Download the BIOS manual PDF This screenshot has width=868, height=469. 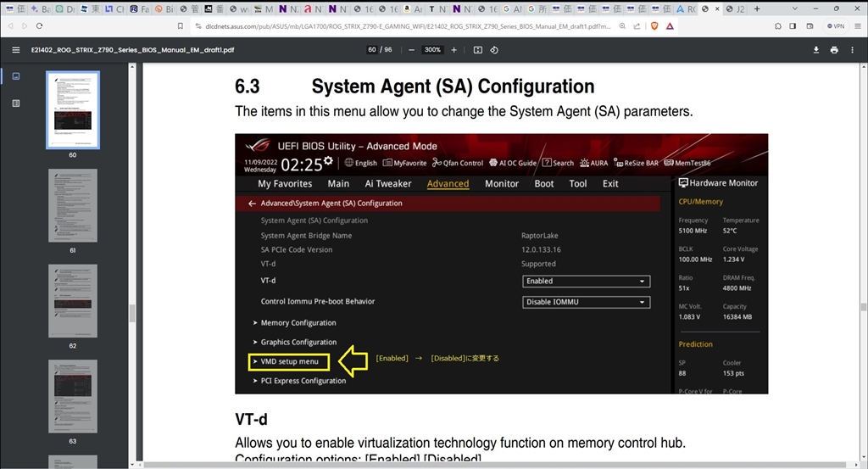click(x=816, y=50)
